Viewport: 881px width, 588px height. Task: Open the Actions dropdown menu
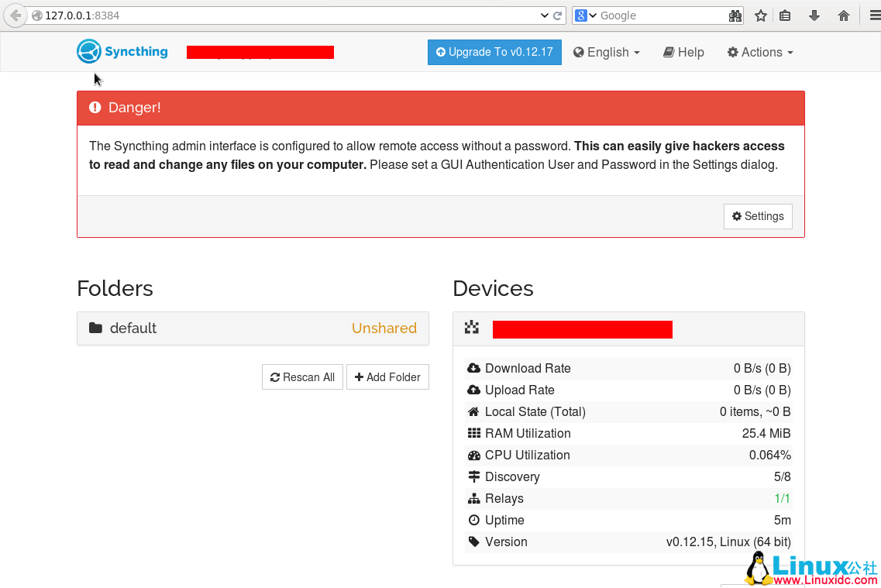pyautogui.click(x=759, y=52)
